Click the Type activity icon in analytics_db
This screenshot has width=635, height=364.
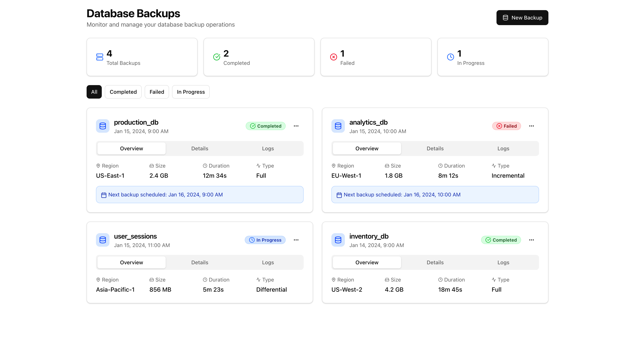494,166
